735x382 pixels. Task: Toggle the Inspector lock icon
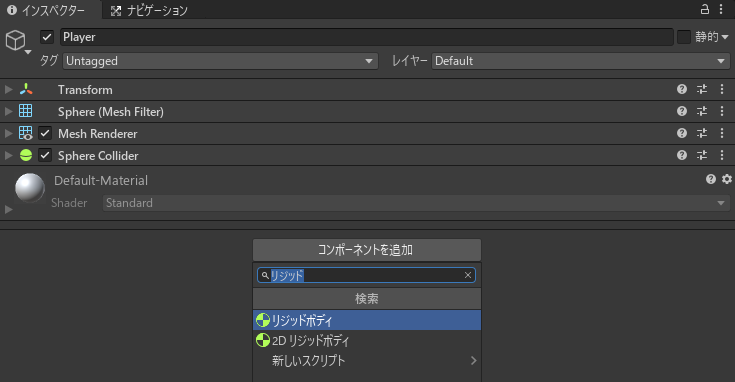click(x=705, y=9)
